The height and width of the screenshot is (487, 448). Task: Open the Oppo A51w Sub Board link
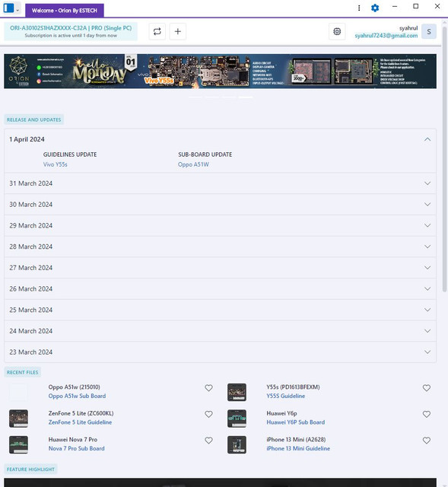click(77, 396)
